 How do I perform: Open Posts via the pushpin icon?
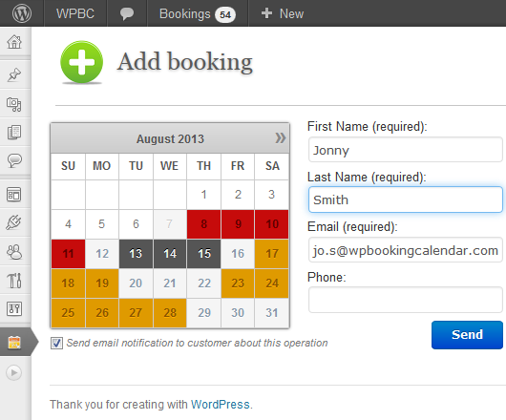14,74
